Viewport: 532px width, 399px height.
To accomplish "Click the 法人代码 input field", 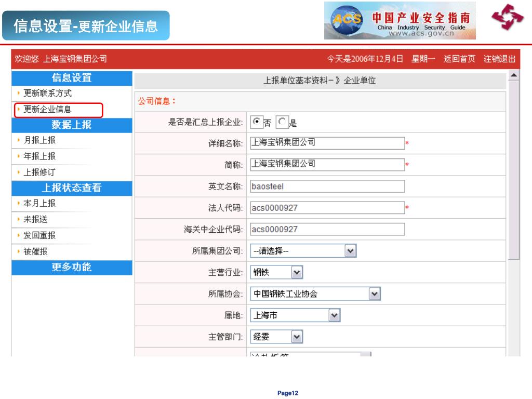I will click(x=327, y=208).
